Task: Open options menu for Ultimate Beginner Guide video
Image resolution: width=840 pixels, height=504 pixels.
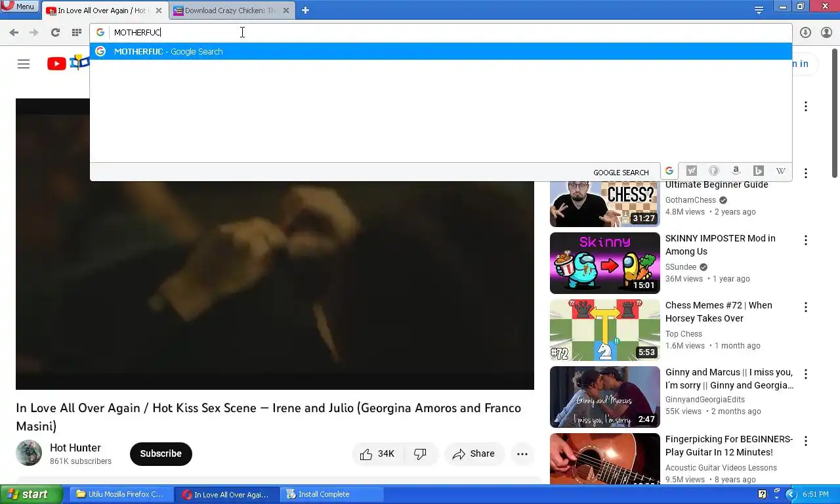Action: [805, 173]
